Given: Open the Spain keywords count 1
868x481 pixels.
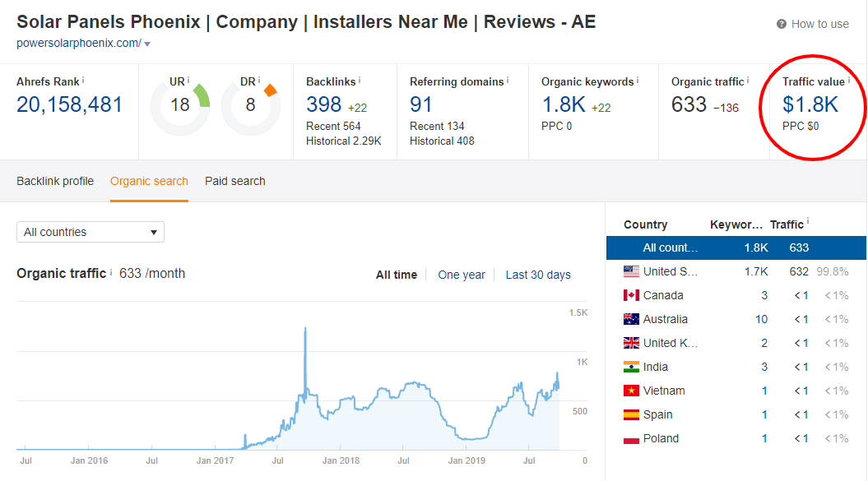Looking at the screenshot, I should point(764,414).
